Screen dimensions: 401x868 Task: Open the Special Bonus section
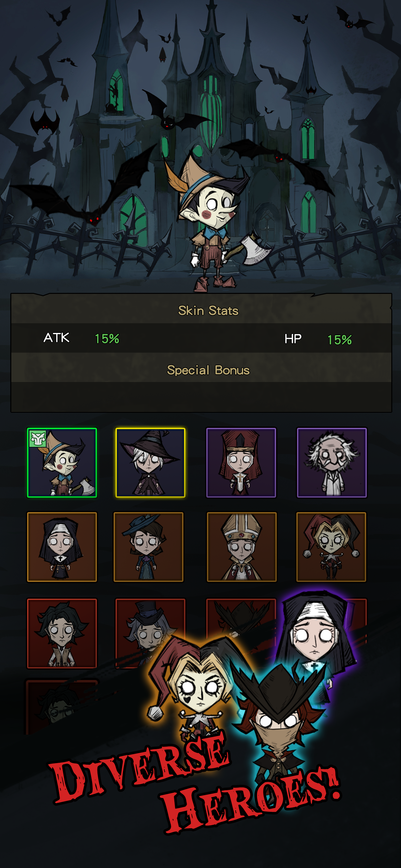[208, 370]
